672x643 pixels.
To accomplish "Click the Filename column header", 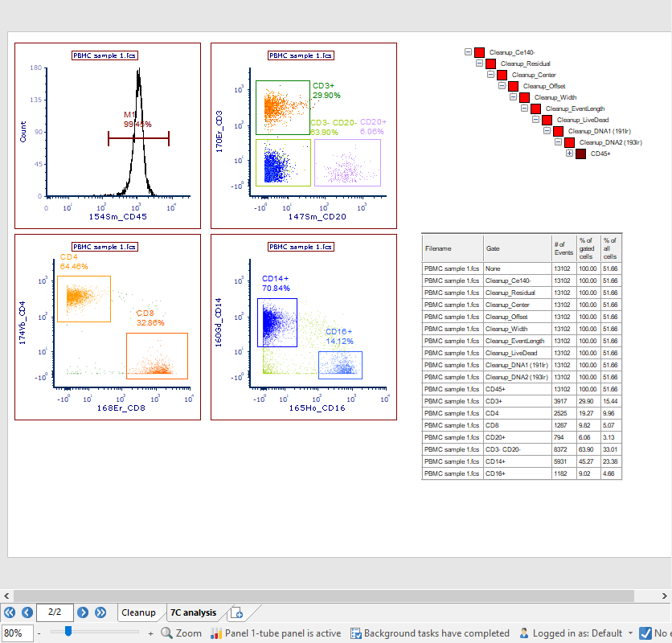I will pos(453,248).
